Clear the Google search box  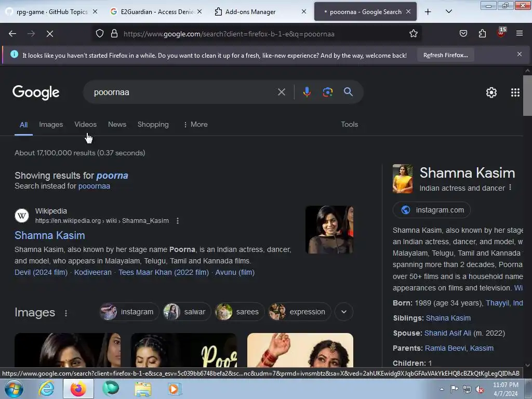[281, 92]
